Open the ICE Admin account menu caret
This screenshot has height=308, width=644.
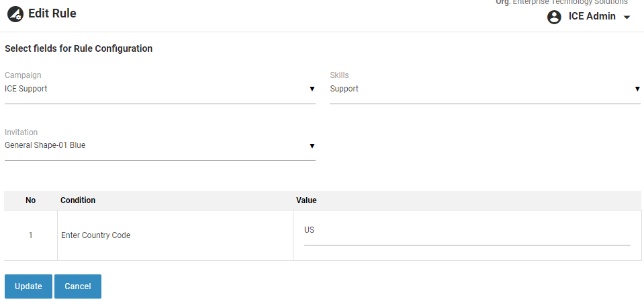(627, 17)
